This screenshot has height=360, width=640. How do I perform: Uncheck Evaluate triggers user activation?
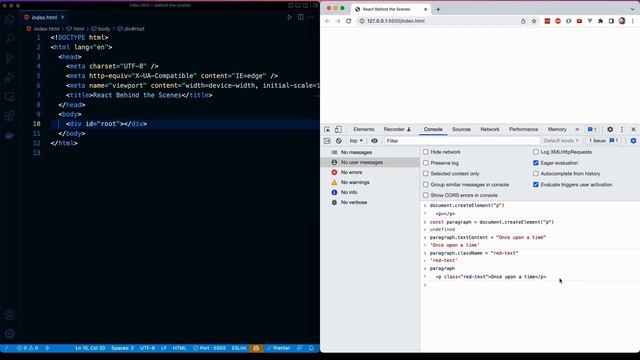pyautogui.click(x=536, y=184)
